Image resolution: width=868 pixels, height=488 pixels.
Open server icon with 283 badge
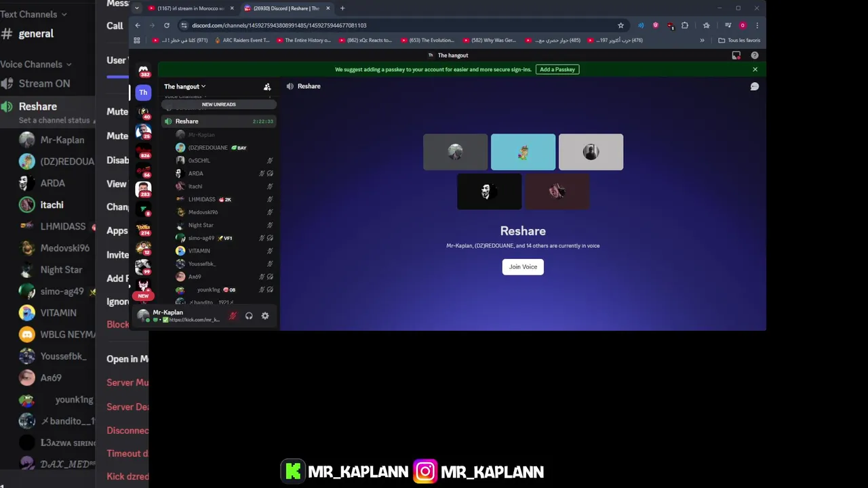tap(143, 190)
